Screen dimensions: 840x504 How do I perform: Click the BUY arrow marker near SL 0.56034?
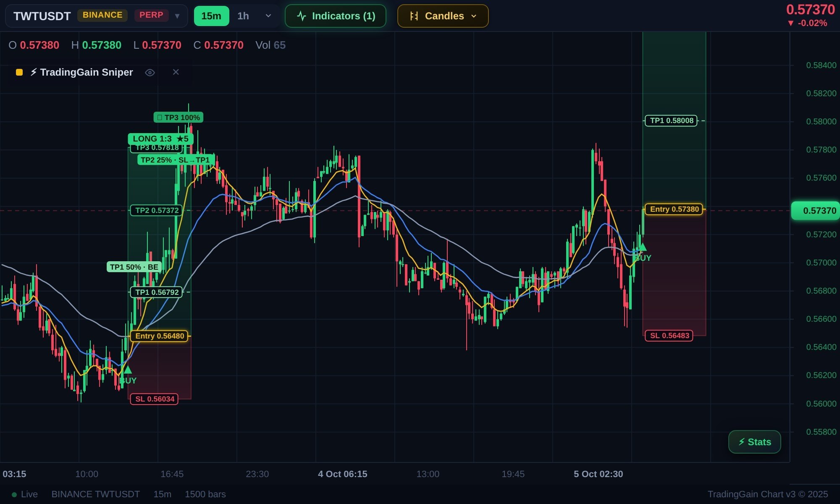[128, 370]
